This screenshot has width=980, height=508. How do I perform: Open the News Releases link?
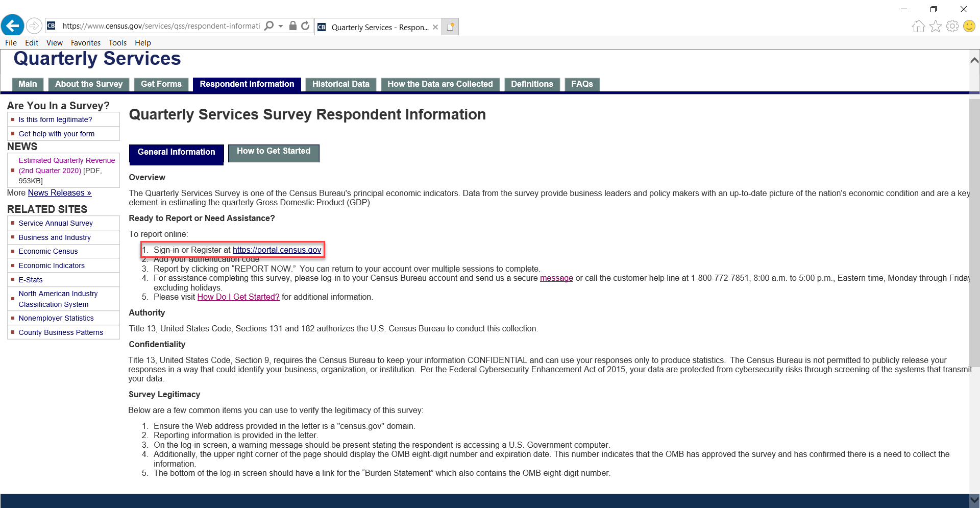59,193
